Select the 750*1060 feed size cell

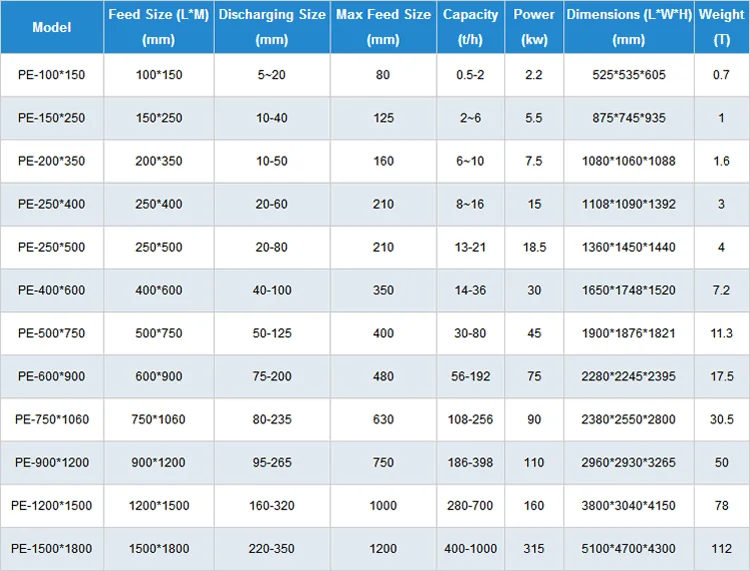[x=159, y=419]
